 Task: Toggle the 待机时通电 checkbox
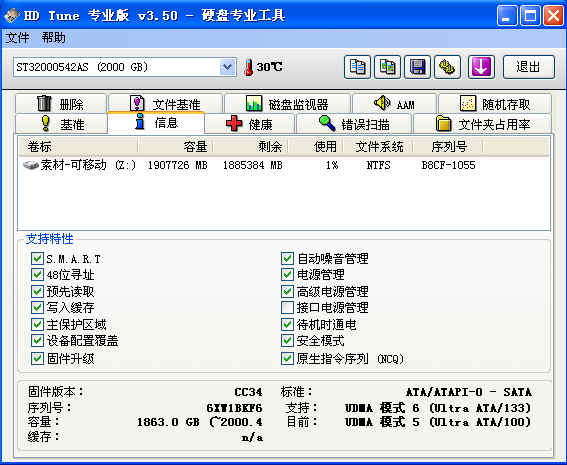coord(287,324)
